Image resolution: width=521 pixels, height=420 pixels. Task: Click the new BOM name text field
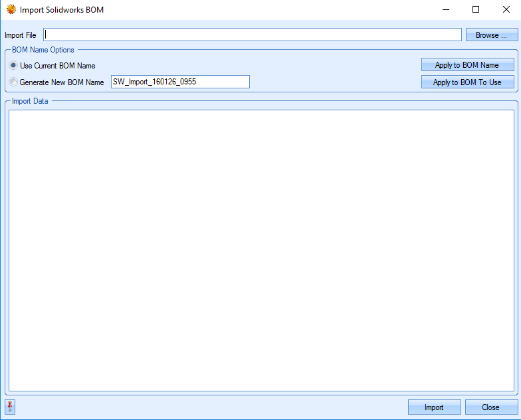point(180,82)
